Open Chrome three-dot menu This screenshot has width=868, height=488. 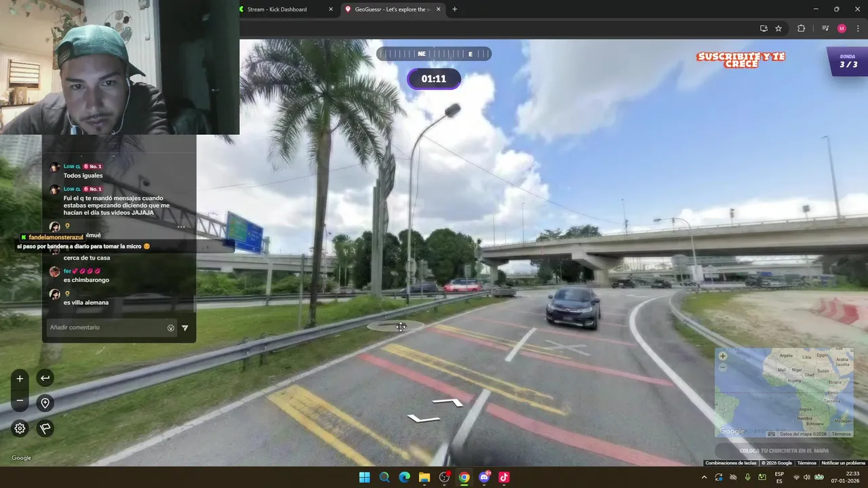859,28
